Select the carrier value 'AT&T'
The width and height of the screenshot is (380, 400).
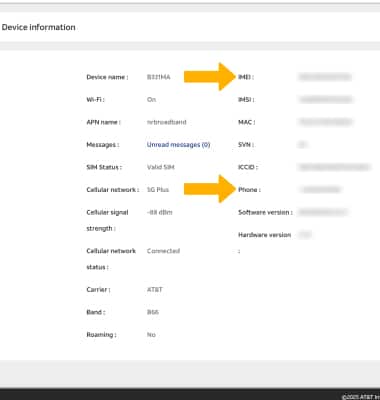point(155,290)
